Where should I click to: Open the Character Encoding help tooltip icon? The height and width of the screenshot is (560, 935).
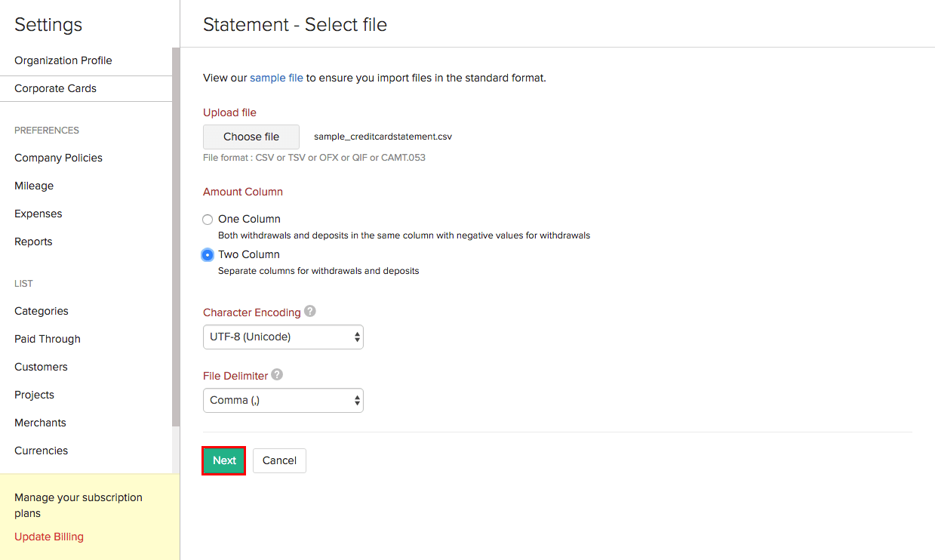point(310,311)
